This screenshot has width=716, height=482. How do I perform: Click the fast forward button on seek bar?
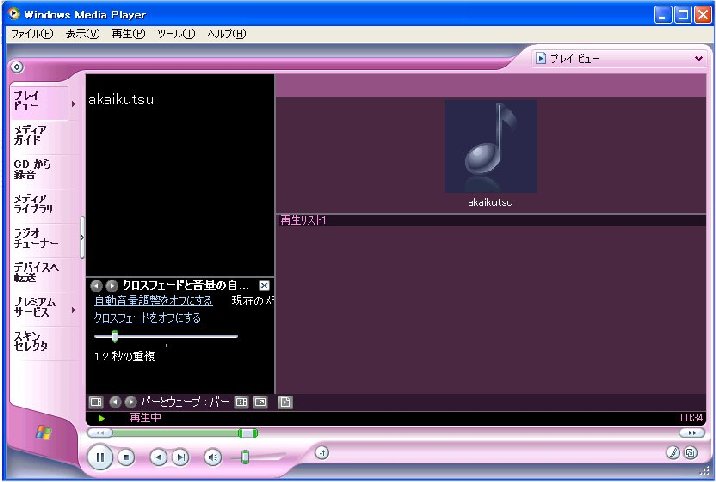point(691,433)
